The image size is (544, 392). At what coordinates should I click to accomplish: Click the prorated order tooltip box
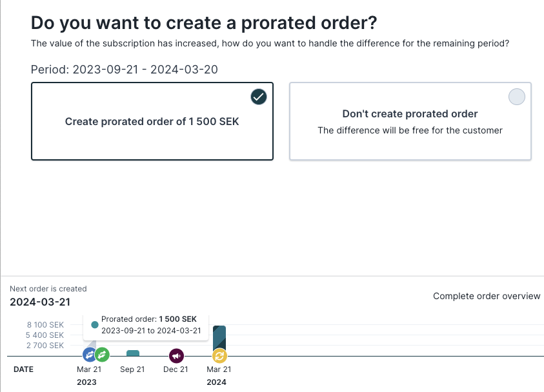[146, 327]
